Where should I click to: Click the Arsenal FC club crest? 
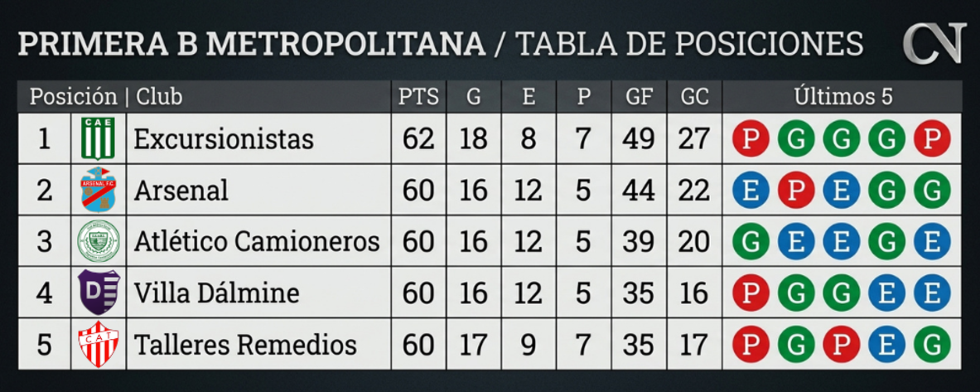click(99, 190)
